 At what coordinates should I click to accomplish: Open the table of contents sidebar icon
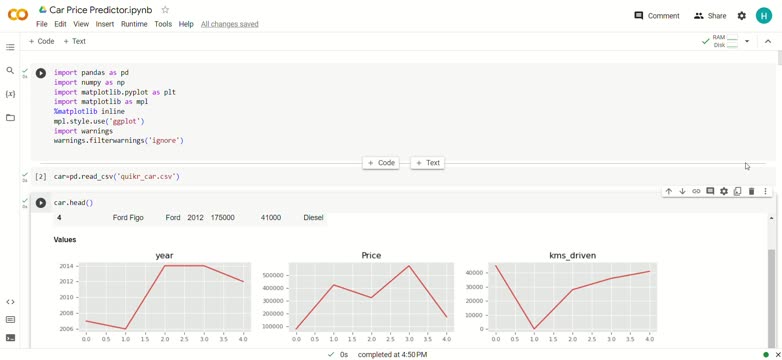[x=10, y=47]
